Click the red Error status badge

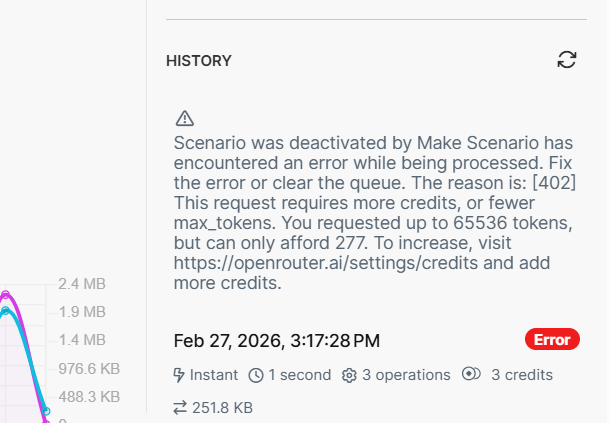point(552,340)
